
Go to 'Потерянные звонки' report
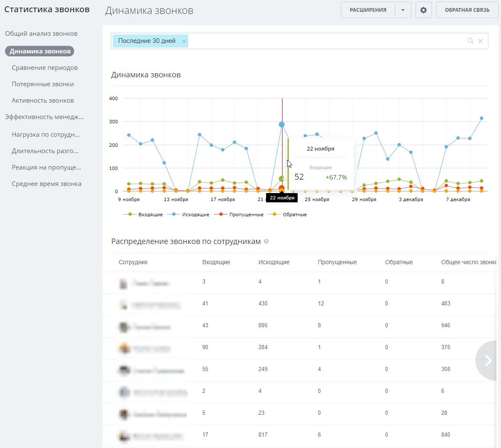[43, 84]
